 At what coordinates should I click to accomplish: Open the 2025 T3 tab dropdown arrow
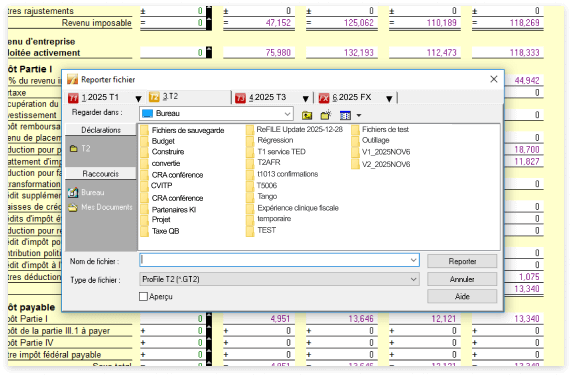306,98
